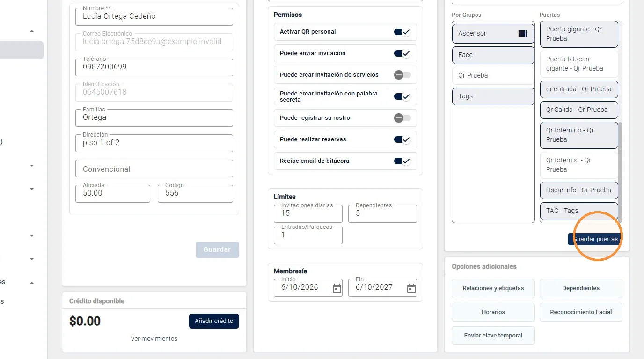Toggle Puede realizar reservas switch

tap(402, 139)
